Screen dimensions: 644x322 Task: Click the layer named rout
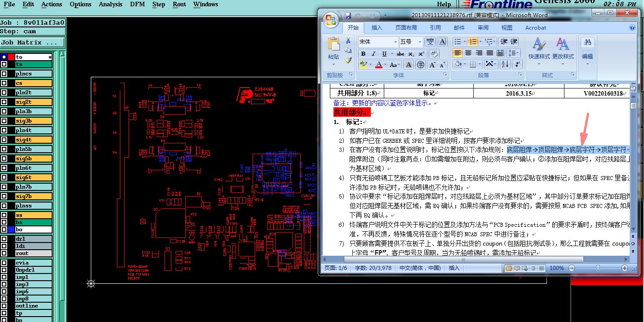pos(34,253)
